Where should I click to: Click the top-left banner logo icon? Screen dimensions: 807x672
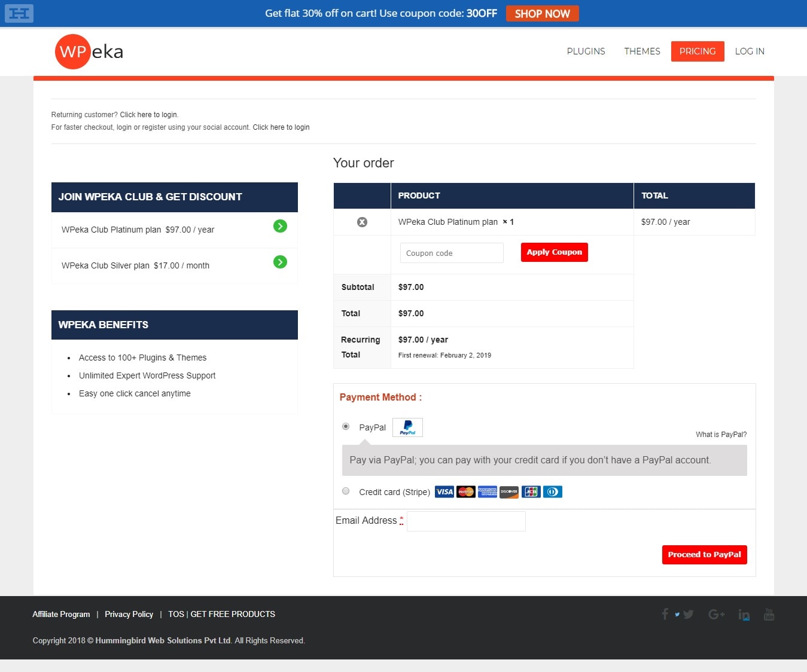click(x=19, y=13)
